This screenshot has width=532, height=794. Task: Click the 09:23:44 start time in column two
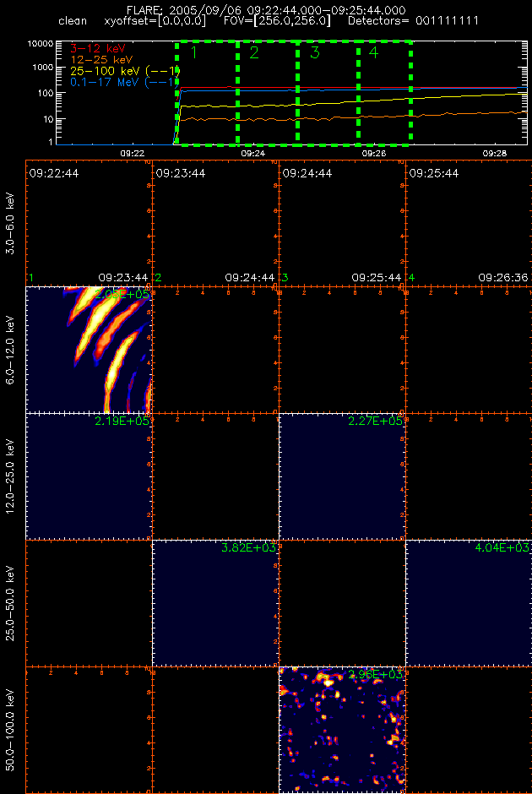[x=181, y=173]
